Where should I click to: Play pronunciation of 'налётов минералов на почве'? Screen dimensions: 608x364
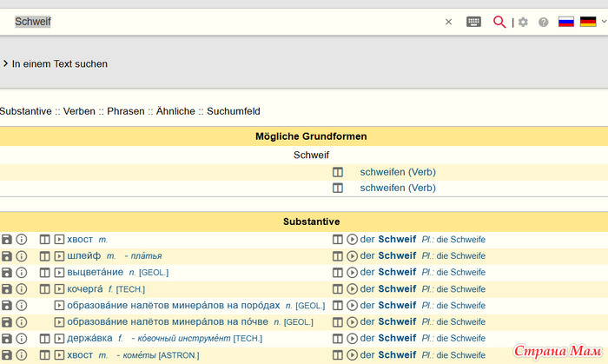59,321
